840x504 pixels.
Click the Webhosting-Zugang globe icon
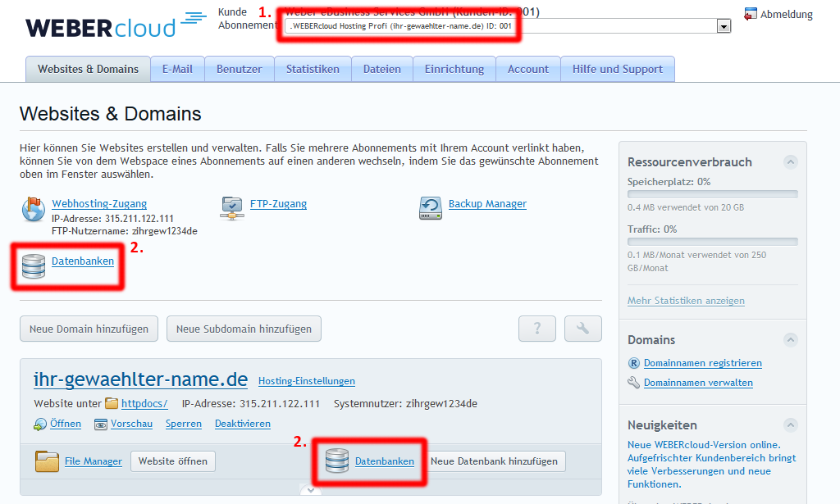click(x=33, y=209)
